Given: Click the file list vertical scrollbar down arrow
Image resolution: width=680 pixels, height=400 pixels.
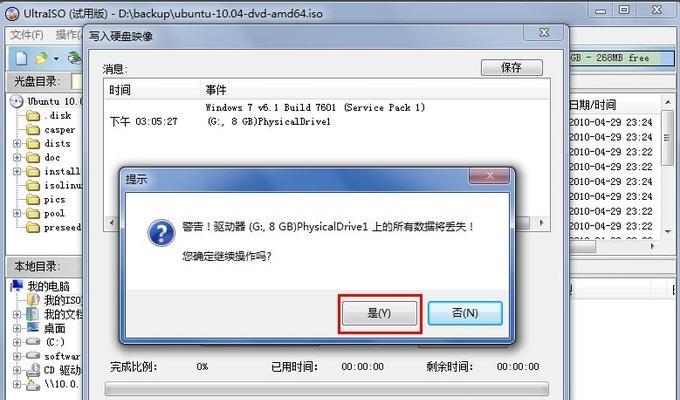Looking at the screenshot, I should 668,232.
